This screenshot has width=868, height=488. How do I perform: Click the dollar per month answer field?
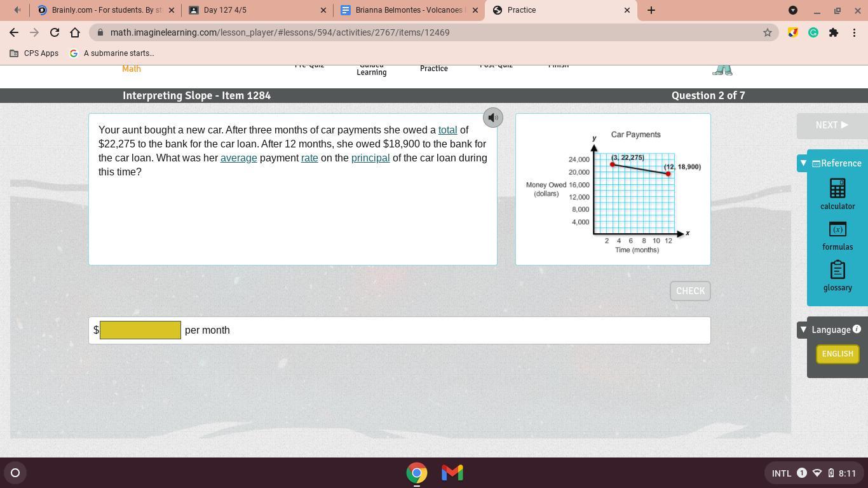140,330
